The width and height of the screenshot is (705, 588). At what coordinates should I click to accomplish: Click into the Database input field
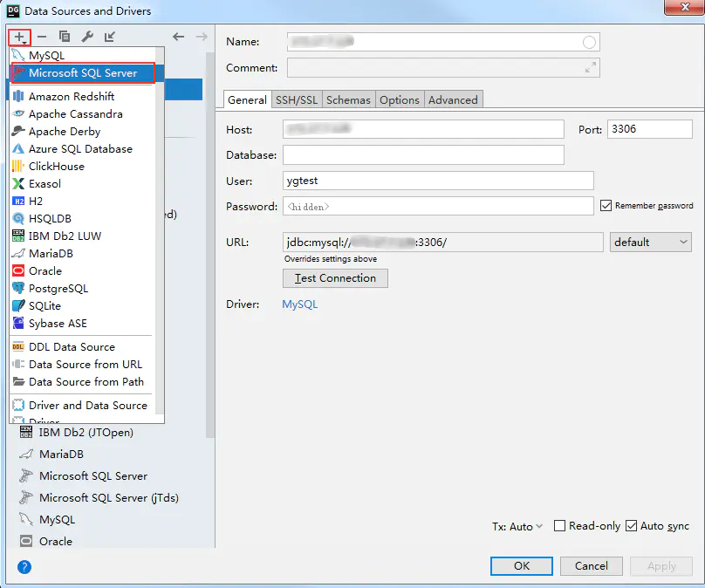[423, 154]
